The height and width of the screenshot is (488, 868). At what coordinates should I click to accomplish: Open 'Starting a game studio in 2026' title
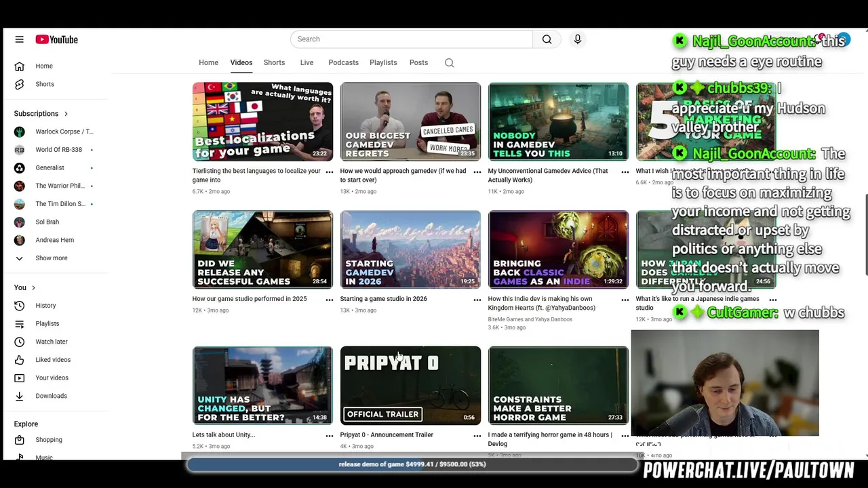383,299
